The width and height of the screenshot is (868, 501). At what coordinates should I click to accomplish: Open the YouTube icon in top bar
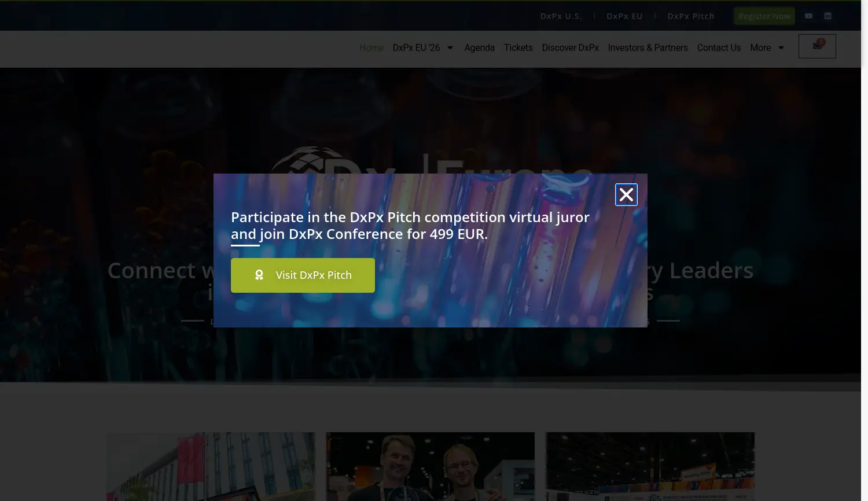(x=808, y=16)
